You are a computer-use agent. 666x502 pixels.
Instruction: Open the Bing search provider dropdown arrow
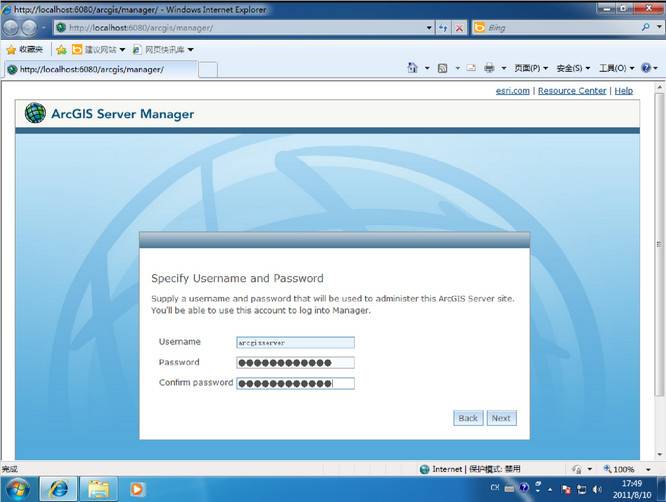tap(659, 28)
